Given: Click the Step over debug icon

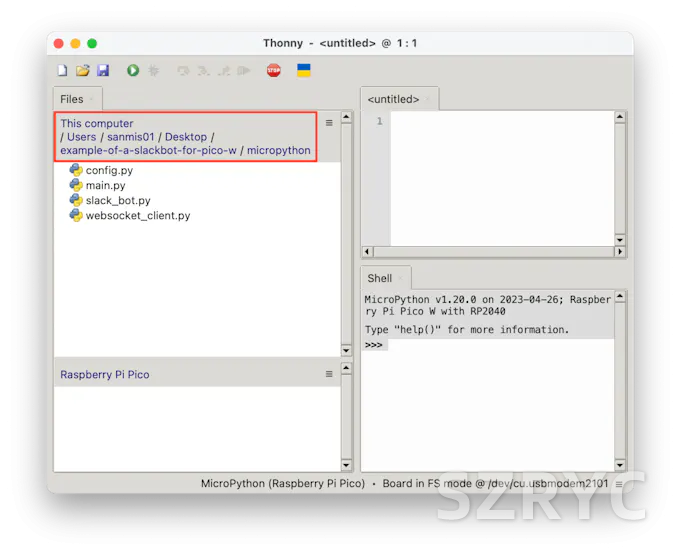Looking at the screenshot, I should tap(183, 71).
